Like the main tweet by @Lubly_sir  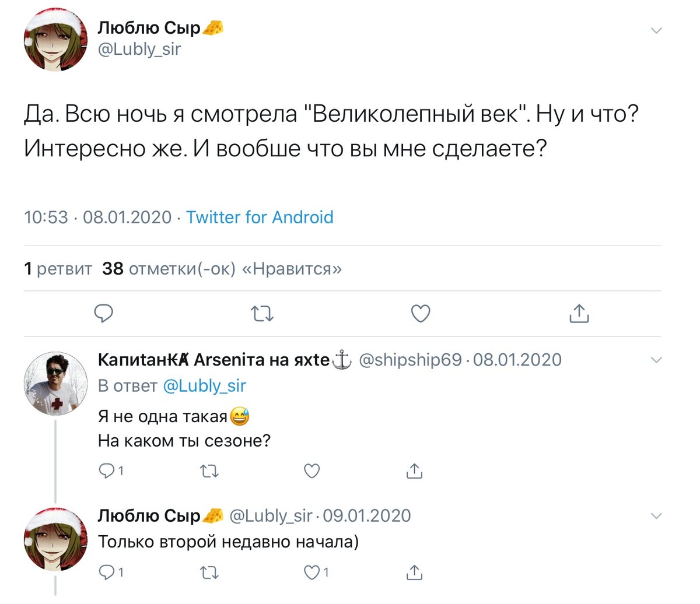pyautogui.click(x=420, y=314)
